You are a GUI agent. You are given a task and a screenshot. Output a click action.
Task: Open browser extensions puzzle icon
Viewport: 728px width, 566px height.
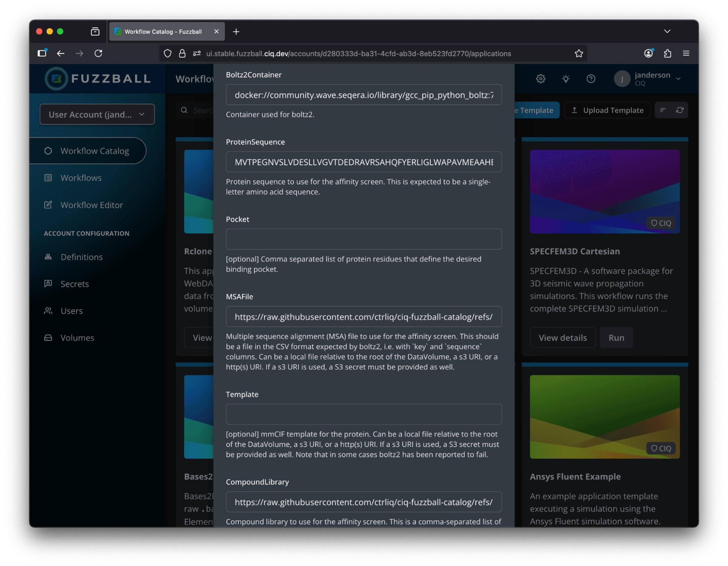pos(667,54)
